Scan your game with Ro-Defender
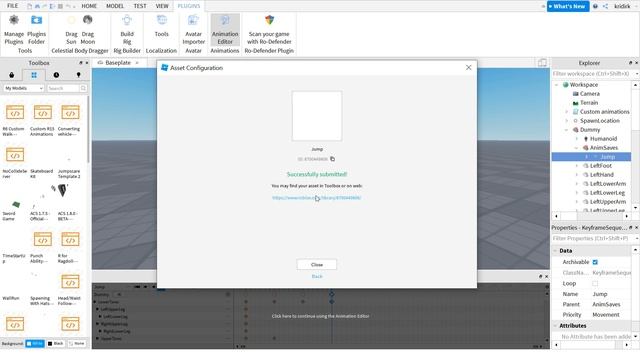The height and width of the screenshot is (360, 640). 269,29
